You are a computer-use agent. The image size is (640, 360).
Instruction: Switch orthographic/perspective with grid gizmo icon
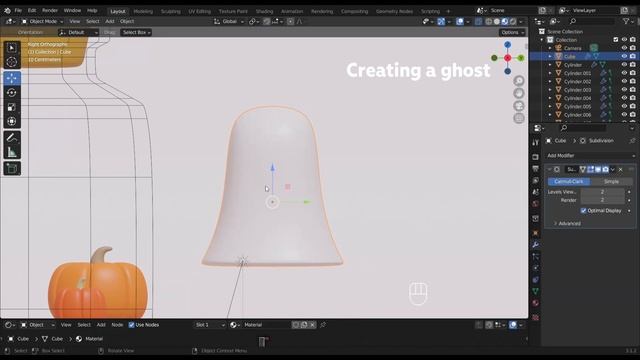[x=519, y=118]
